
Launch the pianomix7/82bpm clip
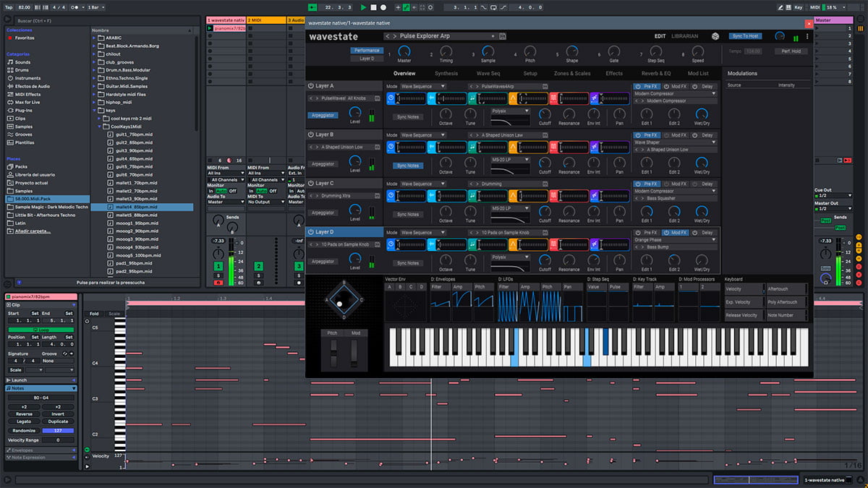coord(210,28)
